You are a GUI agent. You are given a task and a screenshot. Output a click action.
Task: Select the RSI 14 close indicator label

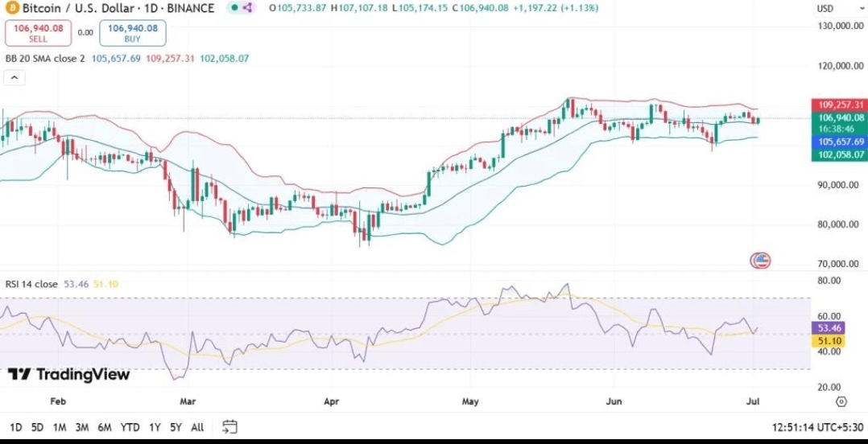31,283
